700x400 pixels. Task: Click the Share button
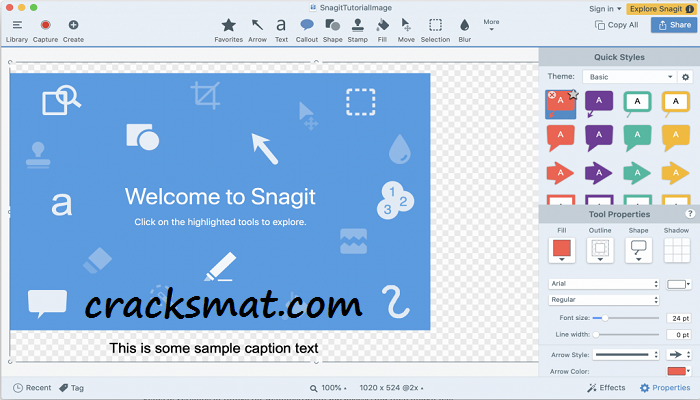[674, 25]
